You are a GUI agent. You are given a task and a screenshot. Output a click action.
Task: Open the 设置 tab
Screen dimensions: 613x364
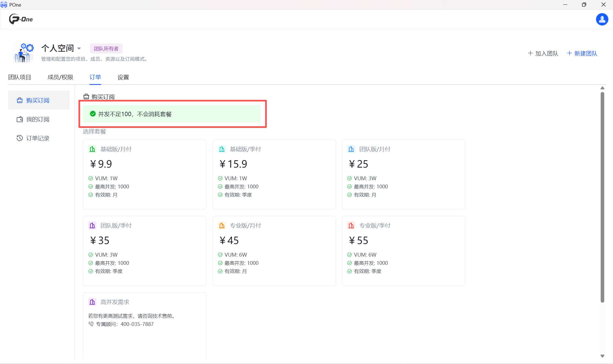[x=123, y=77]
